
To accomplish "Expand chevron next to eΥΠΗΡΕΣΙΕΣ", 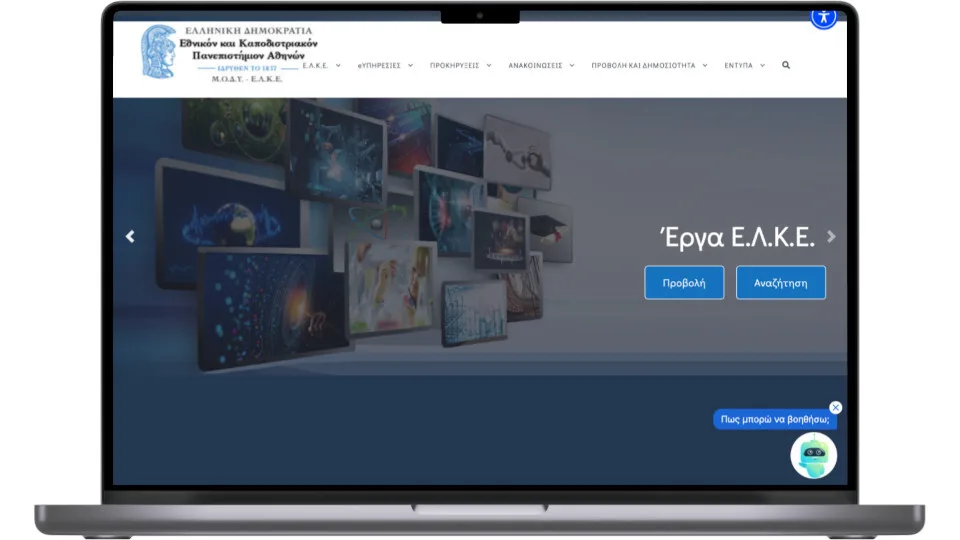I will click(410, 66).
